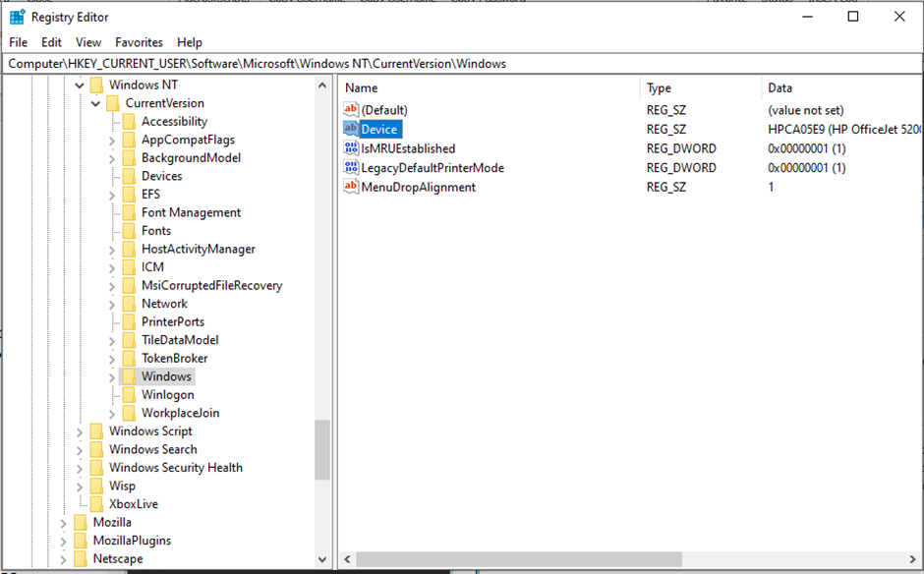Expand the Windows Search key
This screenshot has width=924, height=574.
pyautogui.click(x=80, y=450)
